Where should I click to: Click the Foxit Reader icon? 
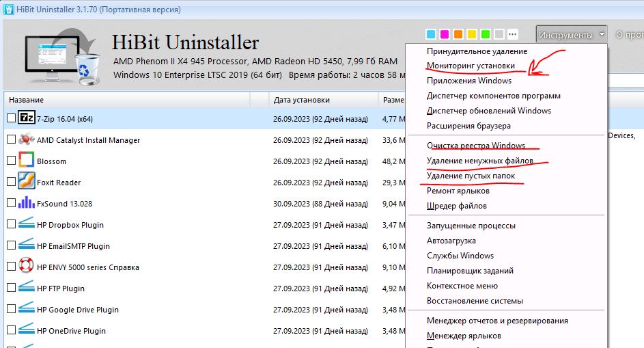click(26, 182)
